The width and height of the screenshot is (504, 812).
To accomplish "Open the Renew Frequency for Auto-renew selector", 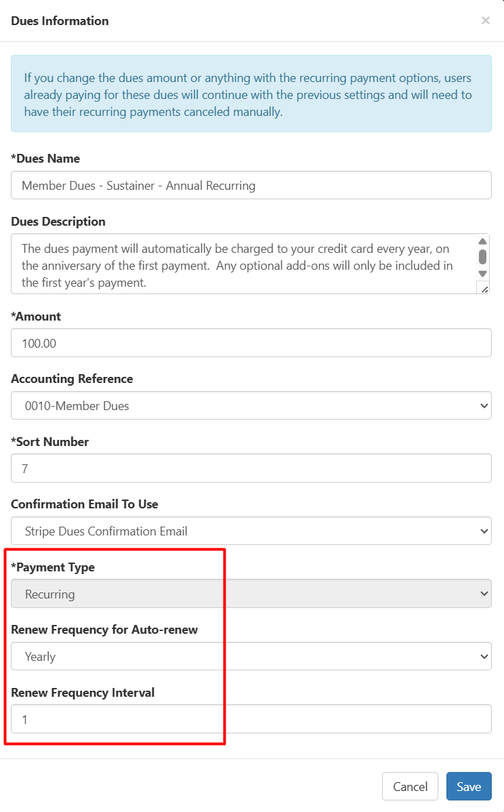I will click(251, 656).
